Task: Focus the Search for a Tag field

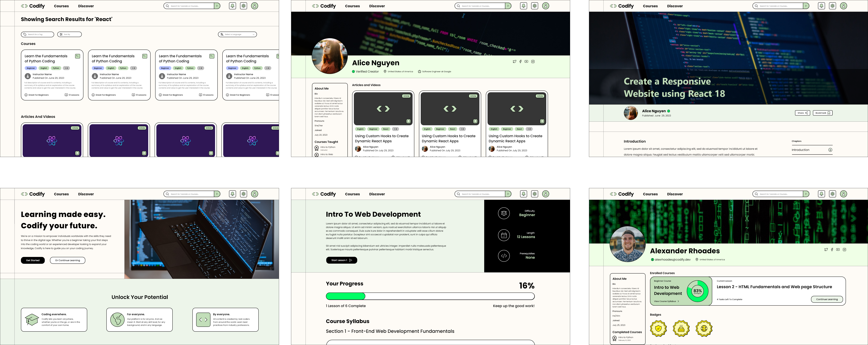Action: (x=37, y=34)
